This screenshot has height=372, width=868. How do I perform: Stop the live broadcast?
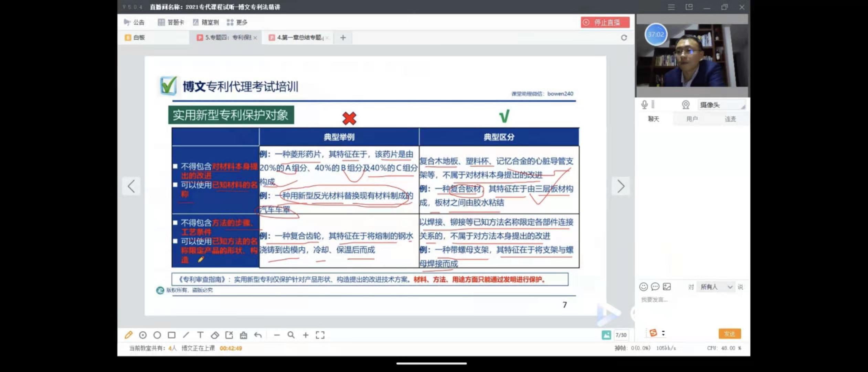605,22
